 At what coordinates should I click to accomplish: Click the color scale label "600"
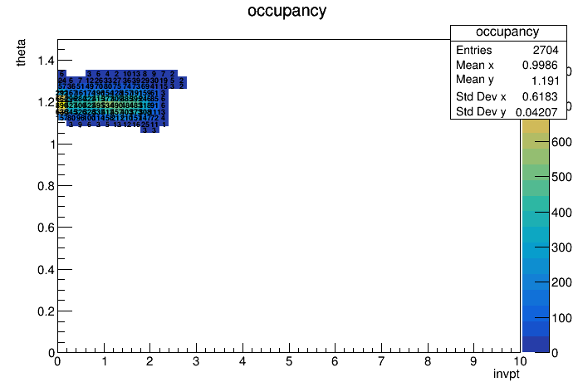(x=561, y=142)
